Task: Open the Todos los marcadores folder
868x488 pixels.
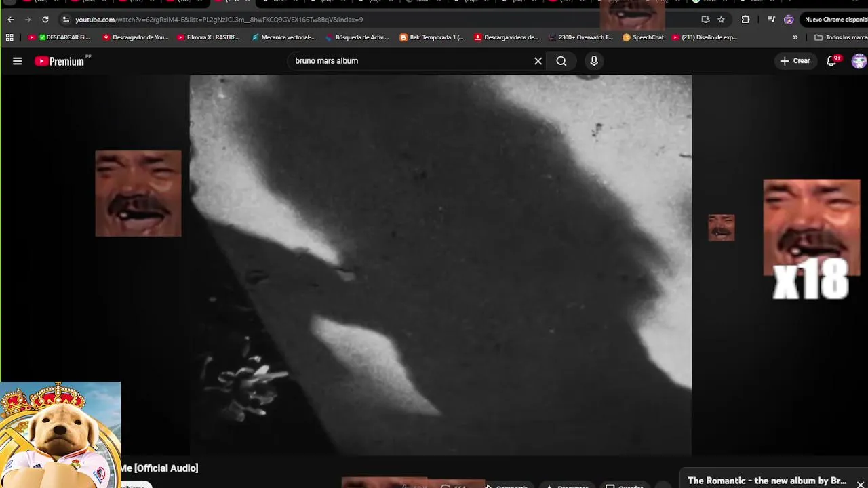Action: tap(840, 37)
